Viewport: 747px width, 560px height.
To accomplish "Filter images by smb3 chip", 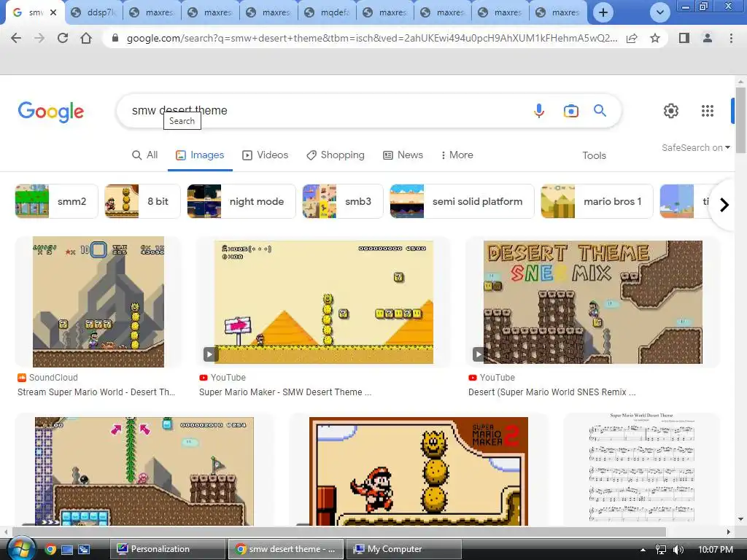I will (x=343, y=201).
